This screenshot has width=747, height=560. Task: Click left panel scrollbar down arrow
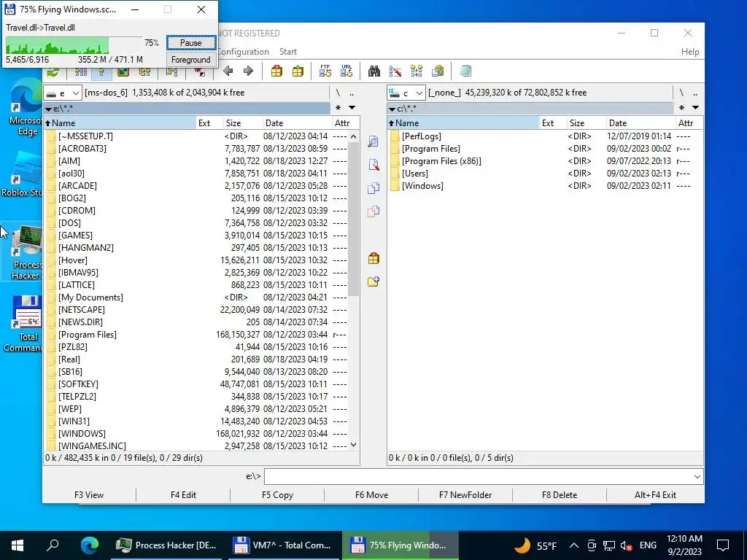353,445
